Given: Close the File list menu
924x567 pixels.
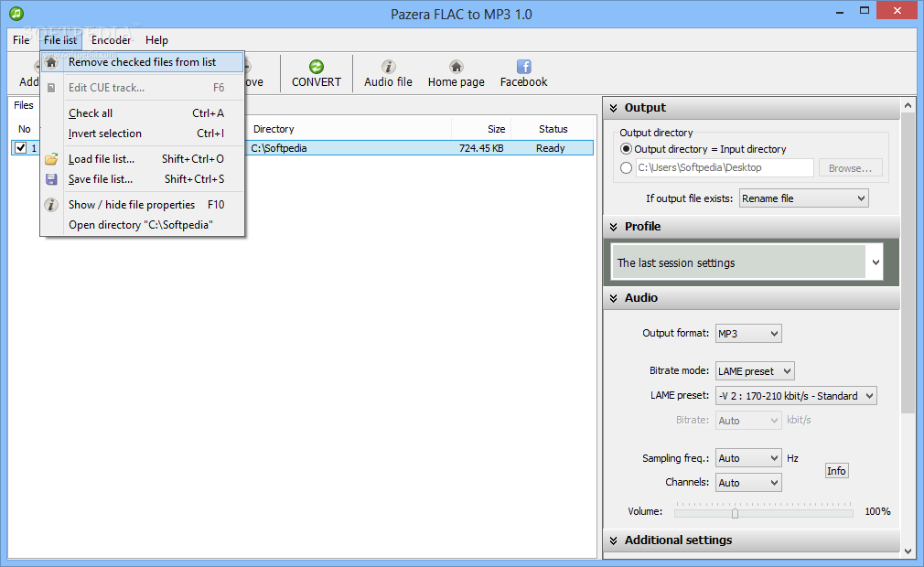Looking at the screenshot, I should point(60,40).
